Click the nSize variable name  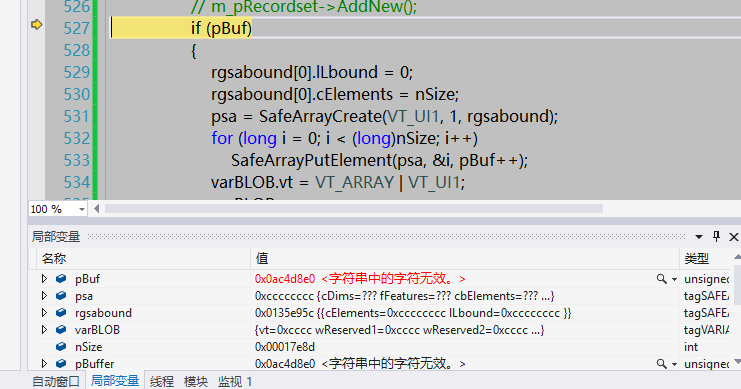point(88,347)
